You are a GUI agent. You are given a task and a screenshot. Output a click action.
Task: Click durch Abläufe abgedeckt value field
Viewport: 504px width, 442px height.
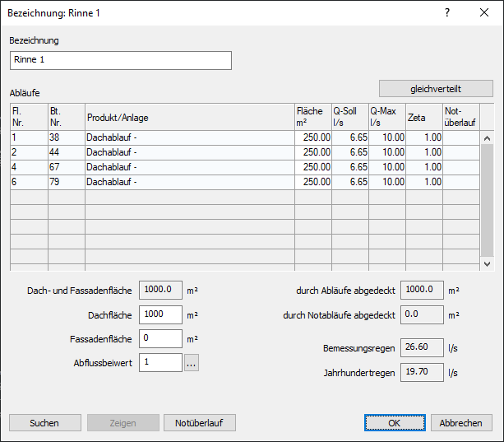click(422, 290)
